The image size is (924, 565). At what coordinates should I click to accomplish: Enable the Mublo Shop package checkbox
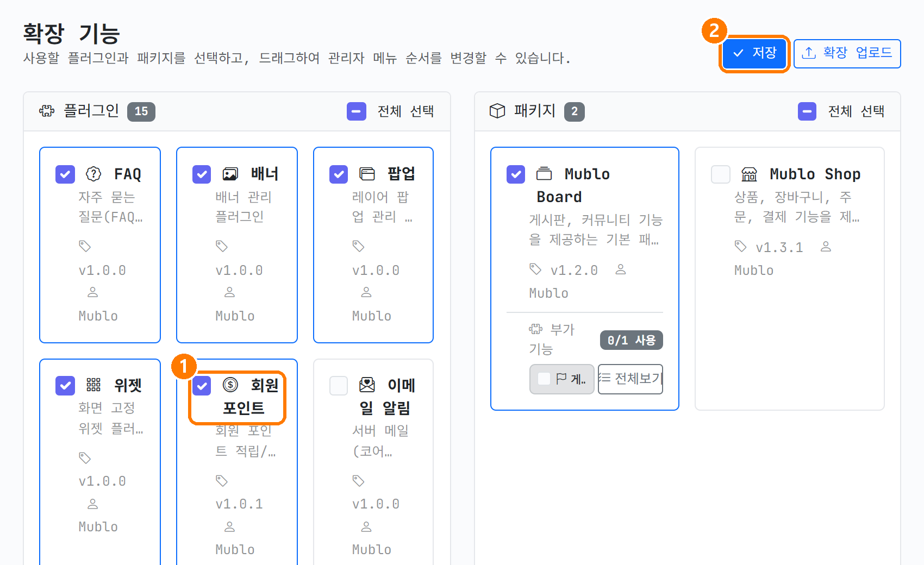click(721, 174)
